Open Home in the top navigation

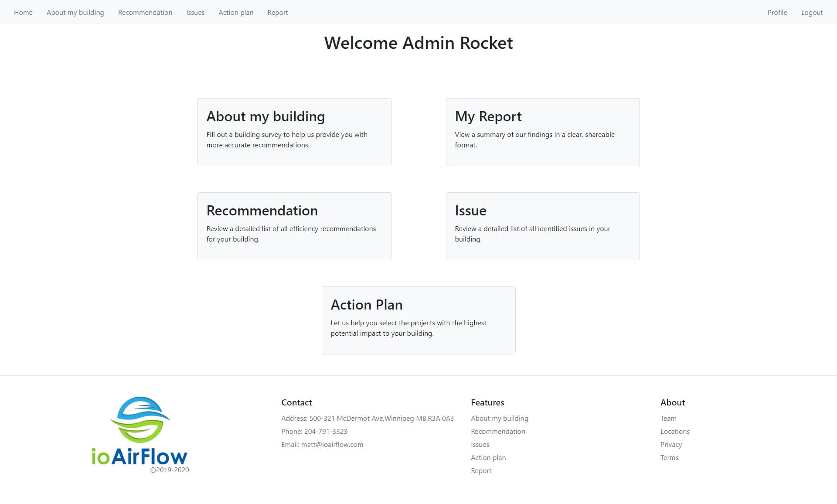[x=23, y=12]
